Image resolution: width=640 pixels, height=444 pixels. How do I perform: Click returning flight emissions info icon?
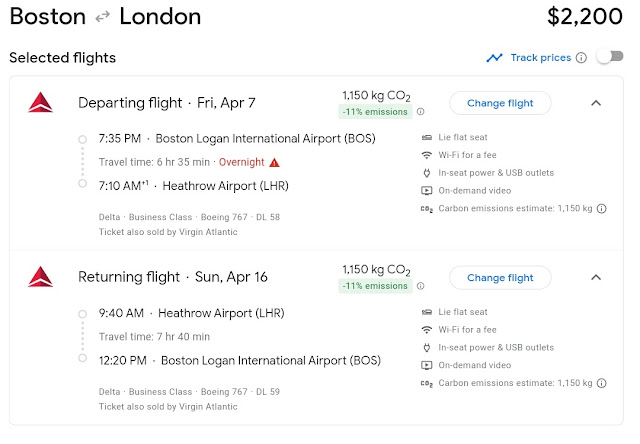pyautogui.click(x=420, y=287)
